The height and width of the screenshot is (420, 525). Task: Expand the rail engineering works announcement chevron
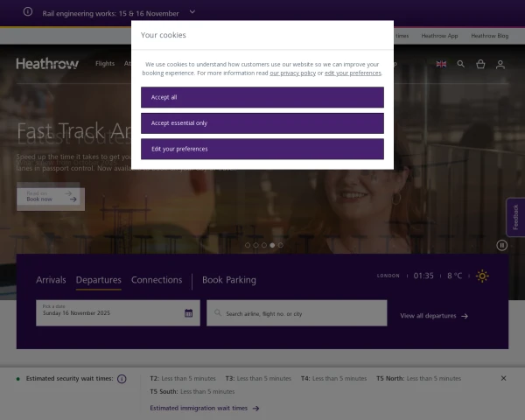192,11
